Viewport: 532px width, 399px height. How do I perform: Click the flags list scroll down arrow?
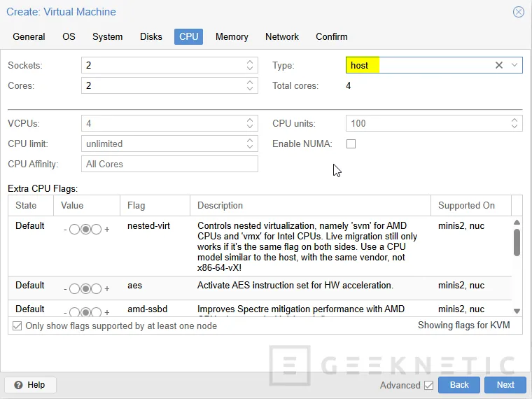[517, 311]
